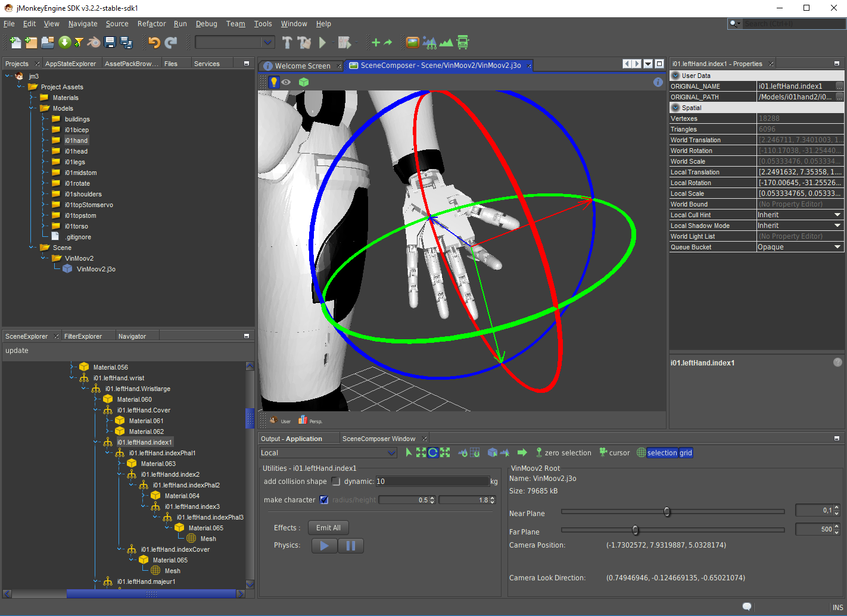Screen dimensions: 847x616
Task: Collapse the User Data property section
Action: click(675, 76)
